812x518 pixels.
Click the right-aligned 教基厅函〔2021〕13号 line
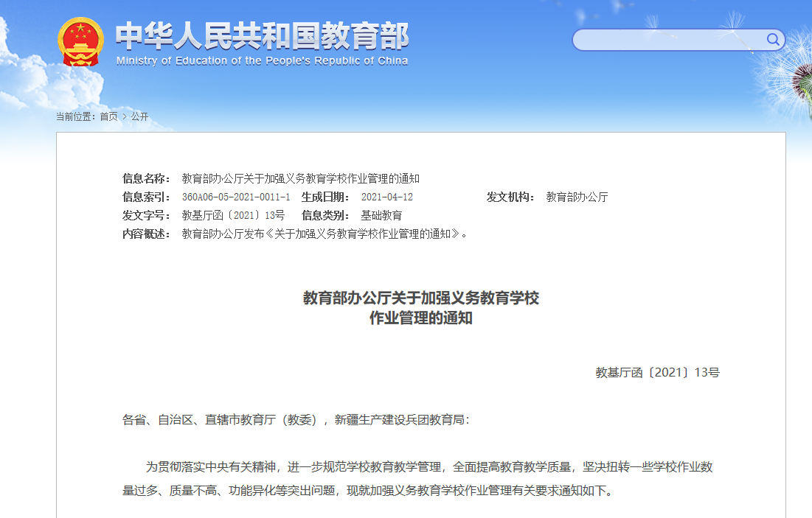tap(657, 373)
